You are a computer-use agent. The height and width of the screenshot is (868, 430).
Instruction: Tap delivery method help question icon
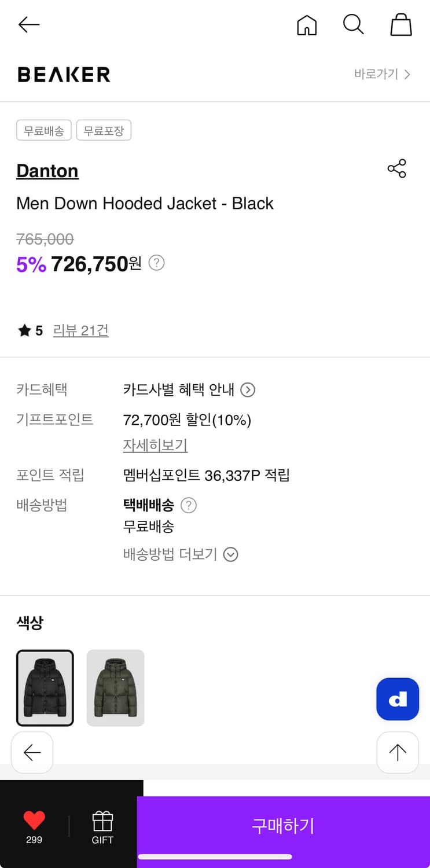coord(189,505)
